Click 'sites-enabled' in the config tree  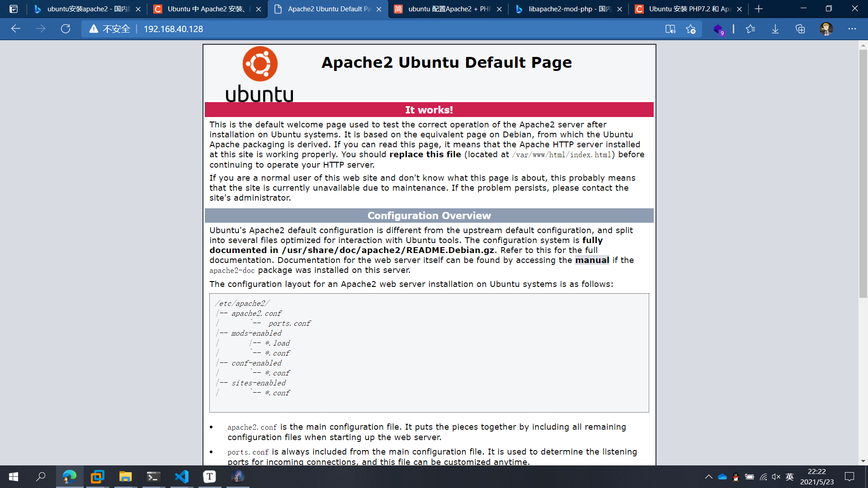[x=259, y=383]
